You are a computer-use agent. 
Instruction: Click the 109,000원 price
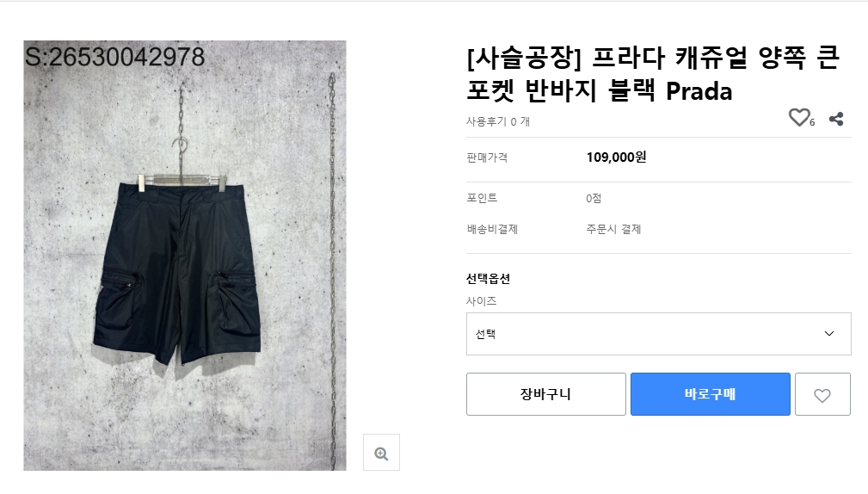[x=616, y=157]
